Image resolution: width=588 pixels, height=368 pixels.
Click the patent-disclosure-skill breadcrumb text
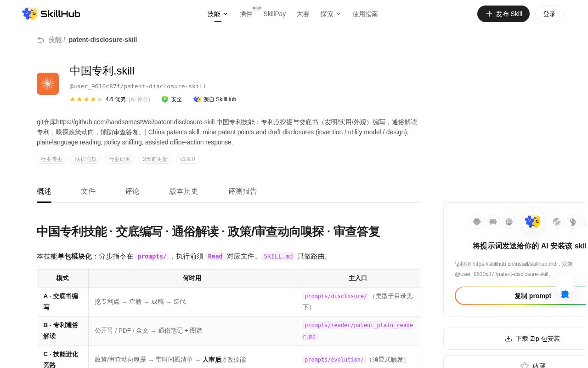pos(103,40)
